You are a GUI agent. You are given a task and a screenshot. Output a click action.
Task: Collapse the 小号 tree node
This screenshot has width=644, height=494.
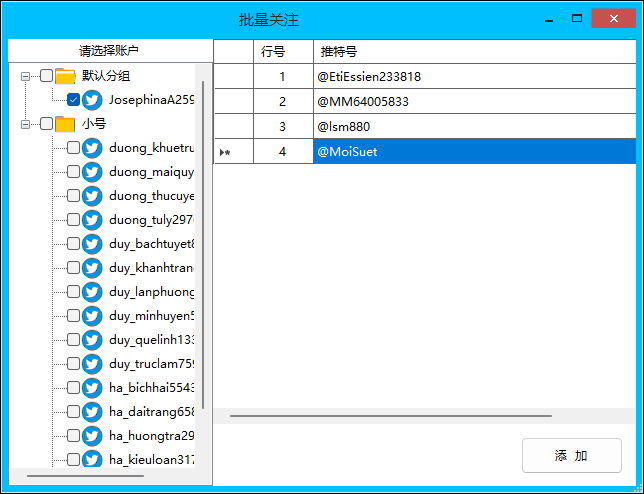tap(26, 124)
